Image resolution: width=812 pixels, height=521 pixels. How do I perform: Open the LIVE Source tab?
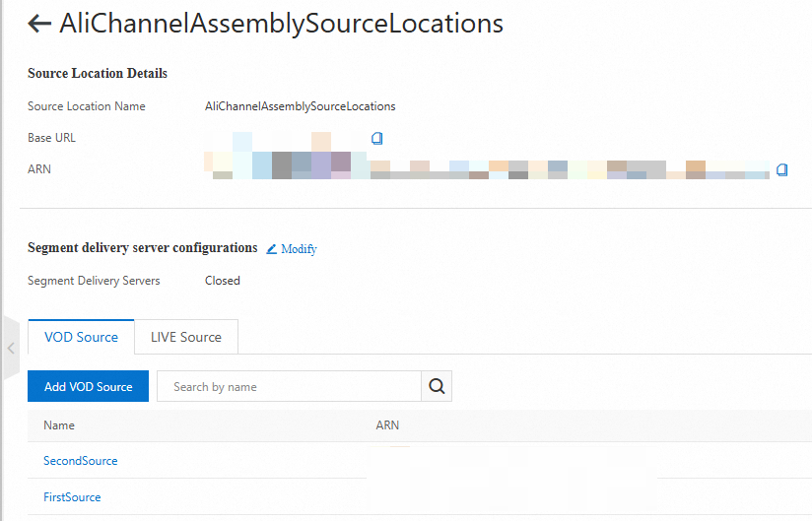[x=186, y=337]
